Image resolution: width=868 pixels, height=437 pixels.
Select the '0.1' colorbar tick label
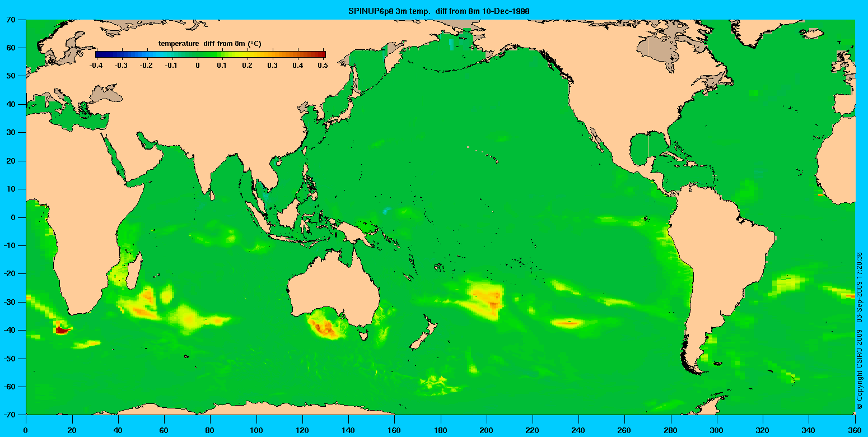click(223, 66)
